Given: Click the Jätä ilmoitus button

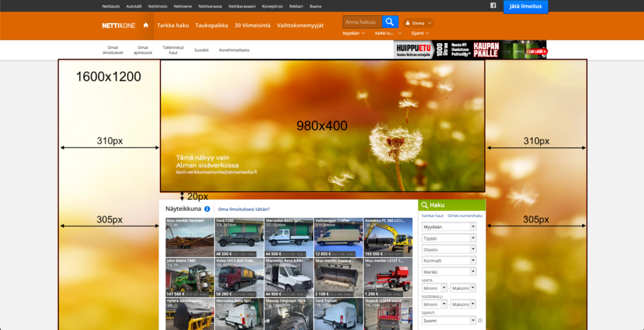Looking at the screenshot, I should (x=526, y=6).
